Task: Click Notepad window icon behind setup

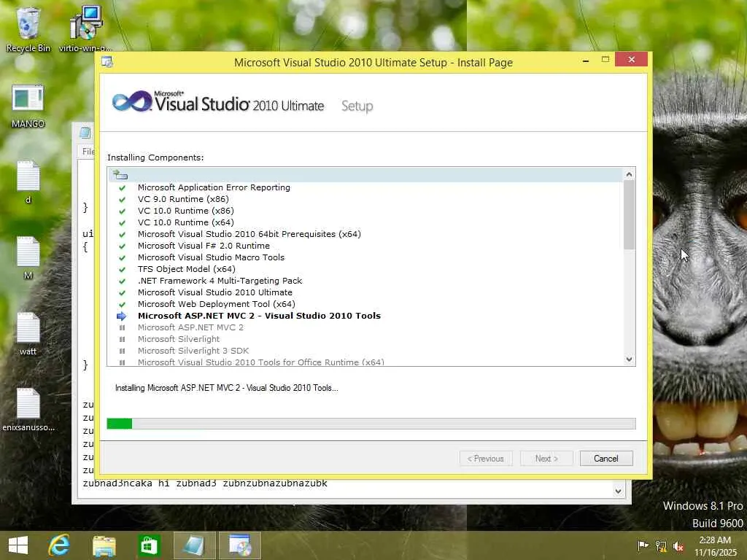Action: point(85,133)
